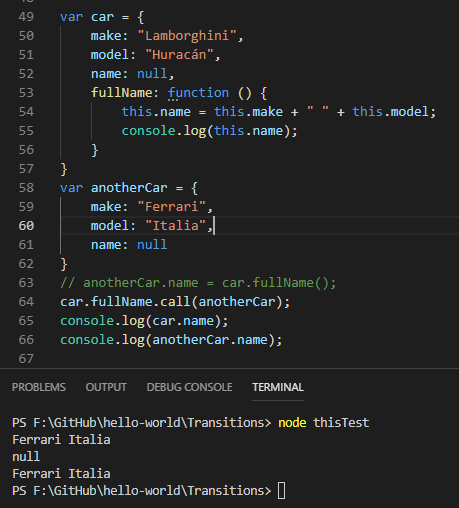Screen dimensions: 459x508
Task: Click line number 53 in the gutter
Action: (x=26, y=93)
